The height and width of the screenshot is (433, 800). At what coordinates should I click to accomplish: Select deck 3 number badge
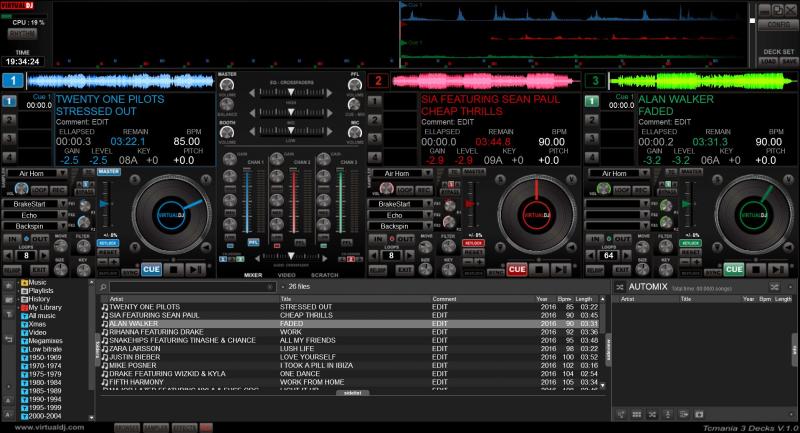click(x=595, y=81)
